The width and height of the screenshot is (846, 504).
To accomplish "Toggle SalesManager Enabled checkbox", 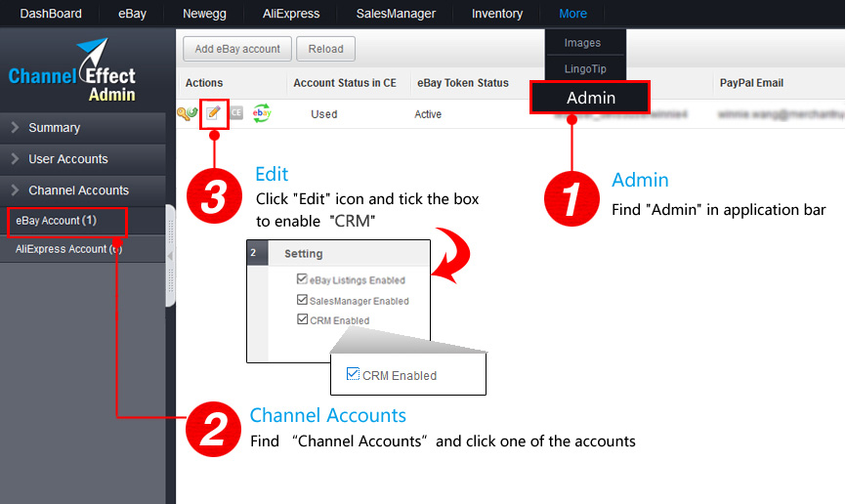I will (302, 300).
